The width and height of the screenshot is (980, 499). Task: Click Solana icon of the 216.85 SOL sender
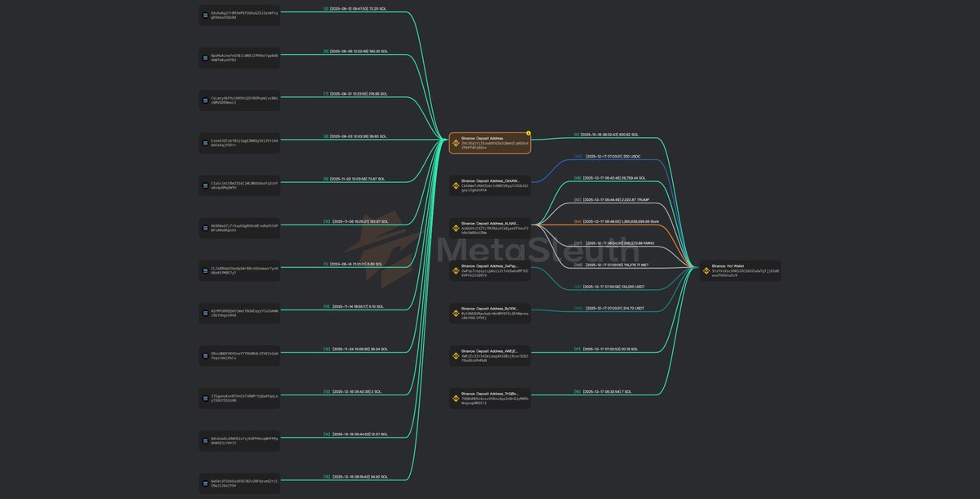click(205, 100)
